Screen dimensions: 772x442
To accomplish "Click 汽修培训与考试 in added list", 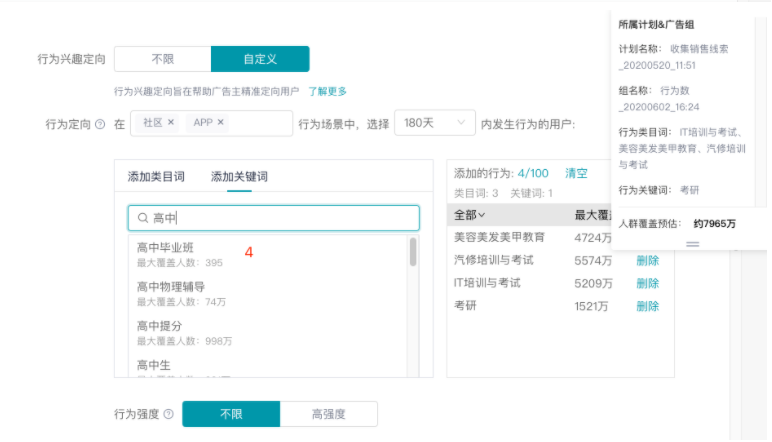I will 493,260.
